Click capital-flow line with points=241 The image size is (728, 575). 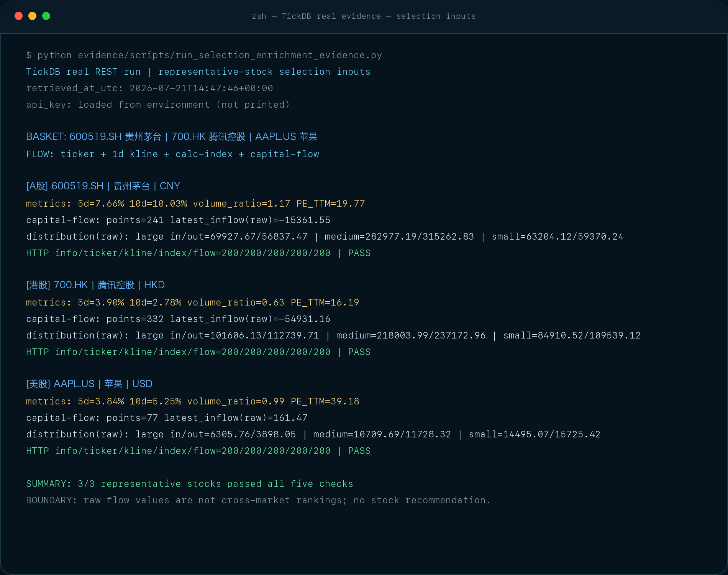click(178, 220)
